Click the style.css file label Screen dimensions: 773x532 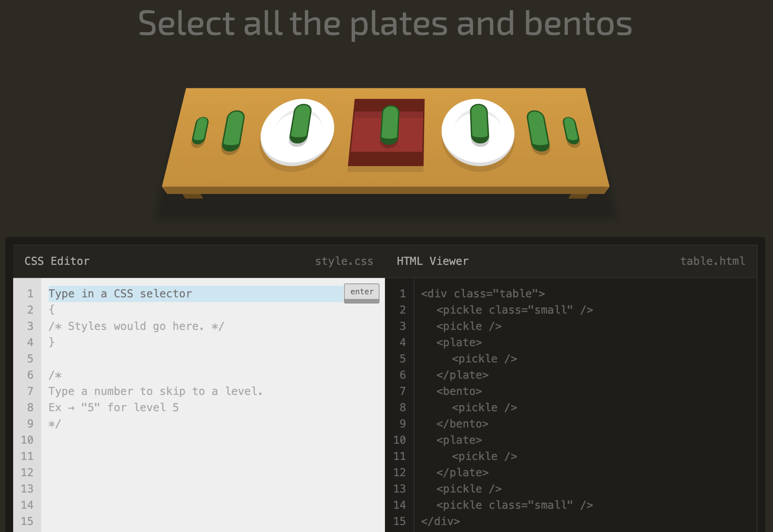(x=344, y=261)
